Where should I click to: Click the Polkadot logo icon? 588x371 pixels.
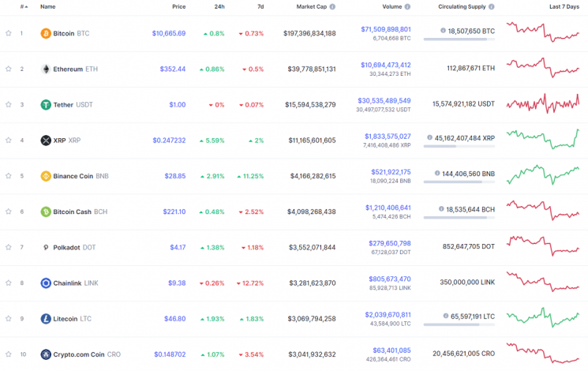(46, 247)
